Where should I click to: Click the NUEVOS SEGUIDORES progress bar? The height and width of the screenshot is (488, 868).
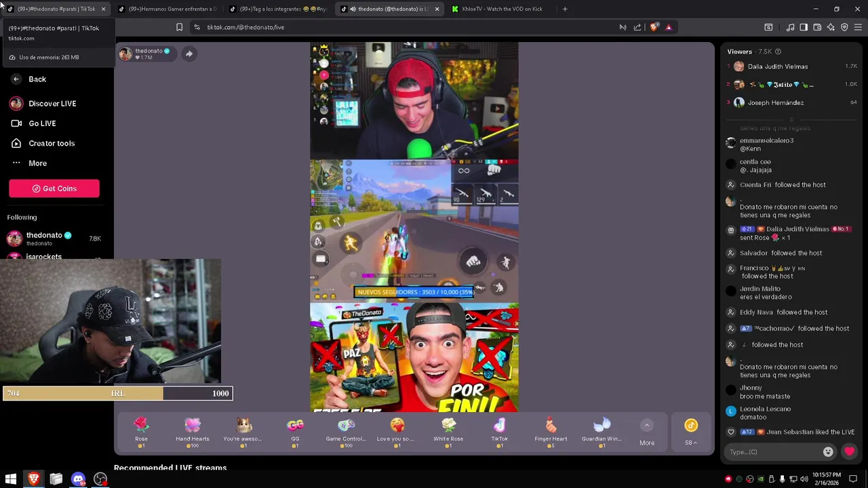(x=414, y=292)
